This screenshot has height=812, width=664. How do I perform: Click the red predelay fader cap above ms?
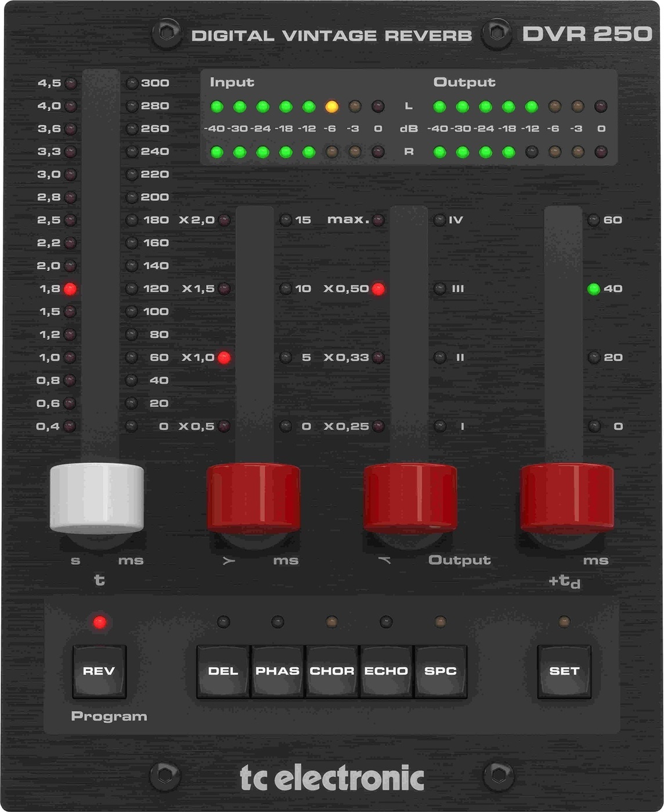click(254, 497)
